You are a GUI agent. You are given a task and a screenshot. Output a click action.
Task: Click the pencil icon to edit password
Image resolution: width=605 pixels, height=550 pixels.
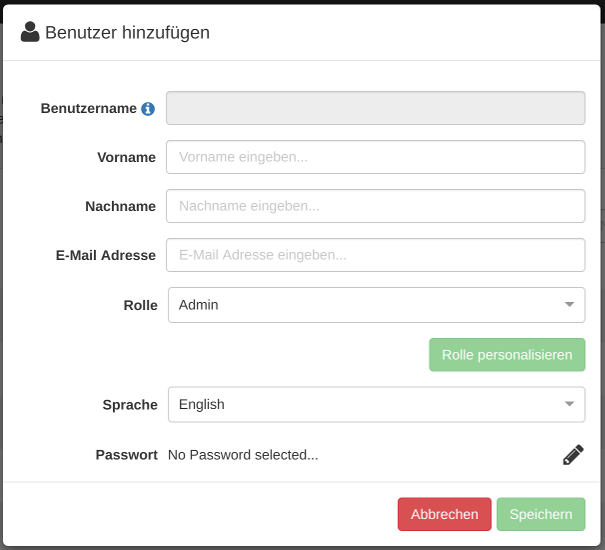click(573, 455)
